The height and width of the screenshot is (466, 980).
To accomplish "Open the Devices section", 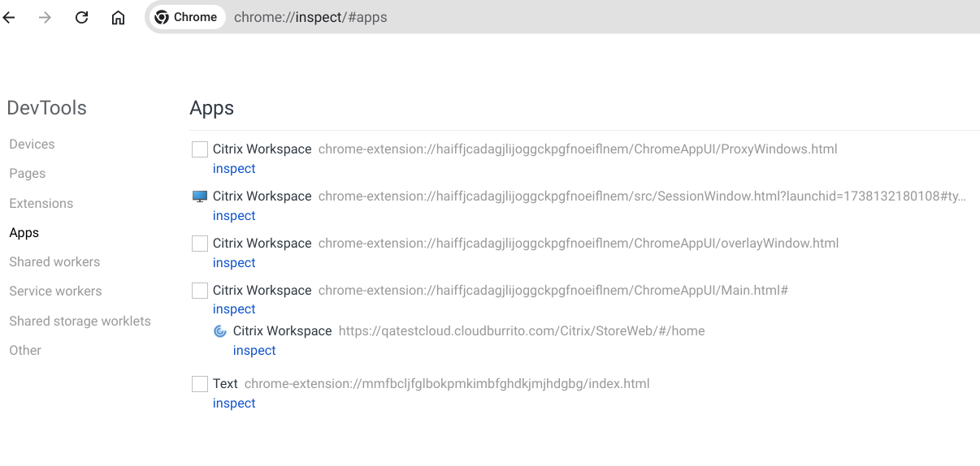I will (x=32, y=145).
